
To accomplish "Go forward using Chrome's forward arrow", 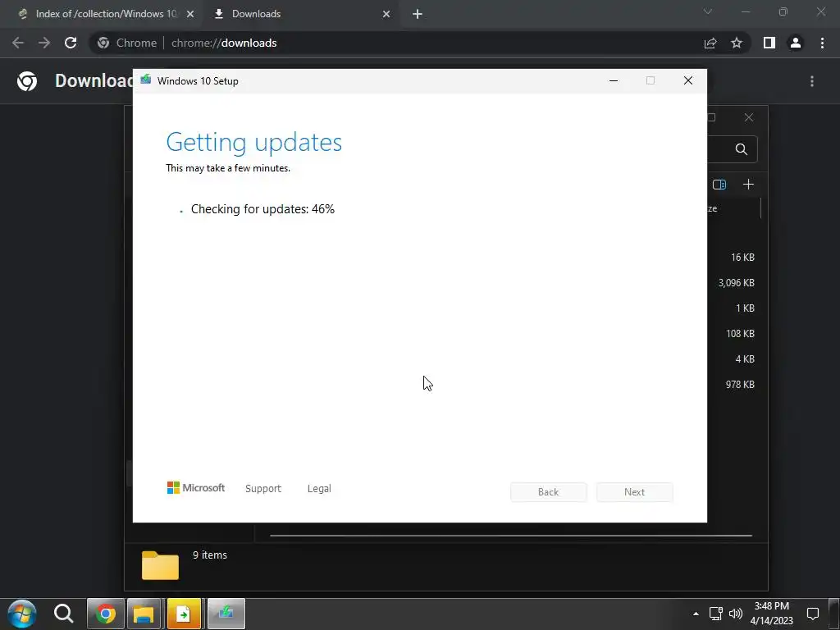I will pos(44,43).
